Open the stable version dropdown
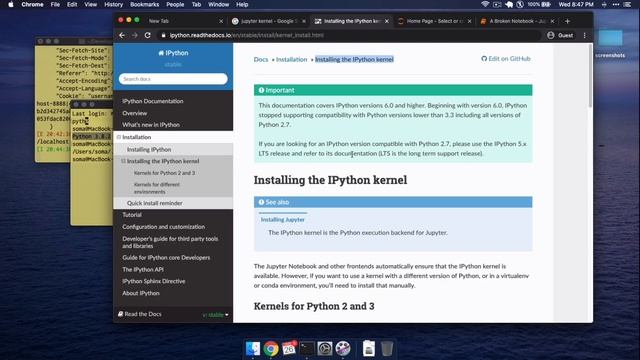640x360 pixels. pyautogui.click(x=216, y=315)
